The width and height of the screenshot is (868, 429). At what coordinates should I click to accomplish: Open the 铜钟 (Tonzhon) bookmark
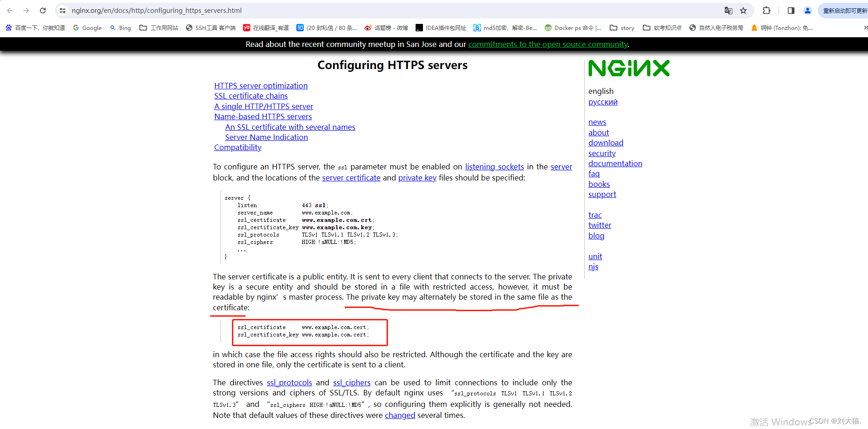point(781,28)
